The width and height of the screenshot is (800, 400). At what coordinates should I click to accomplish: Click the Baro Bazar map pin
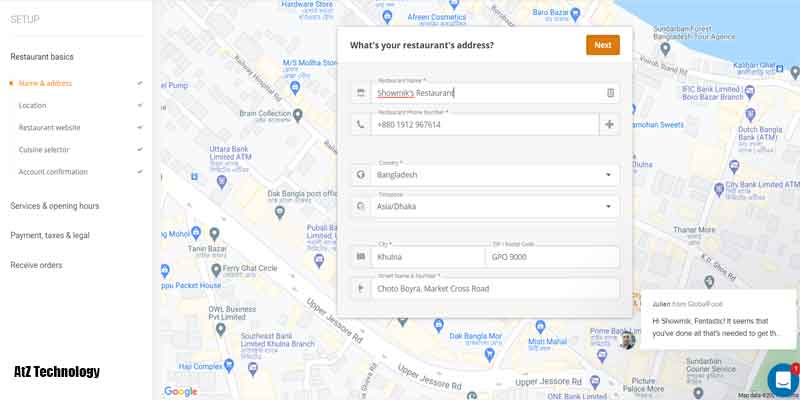576,13
